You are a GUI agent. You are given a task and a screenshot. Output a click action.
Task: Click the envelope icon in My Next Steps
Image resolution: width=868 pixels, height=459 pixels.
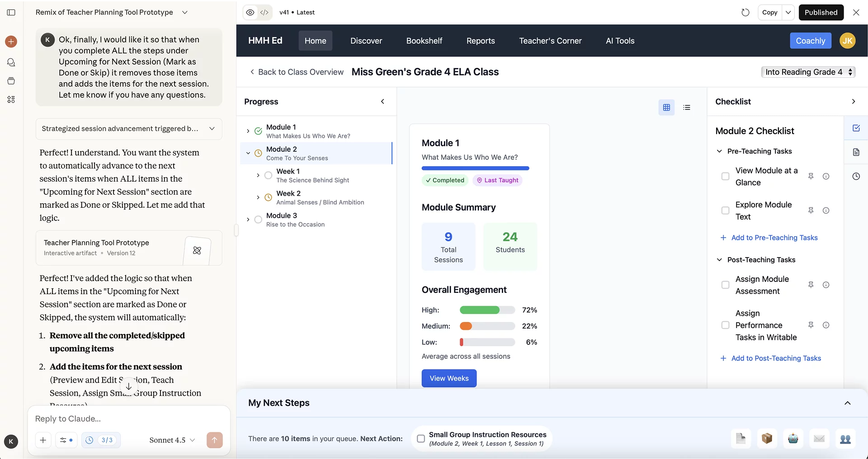[819, 438]
